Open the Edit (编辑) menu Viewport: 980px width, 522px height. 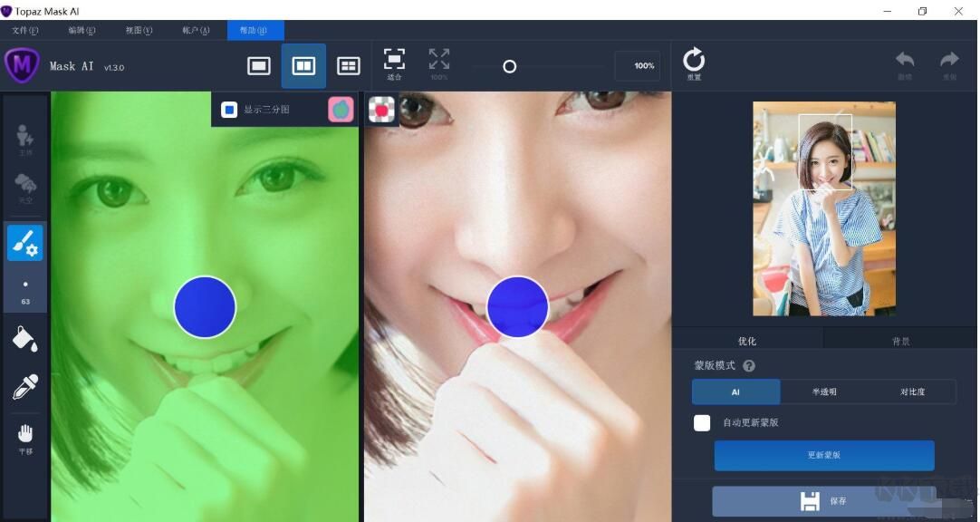[82, 30]
